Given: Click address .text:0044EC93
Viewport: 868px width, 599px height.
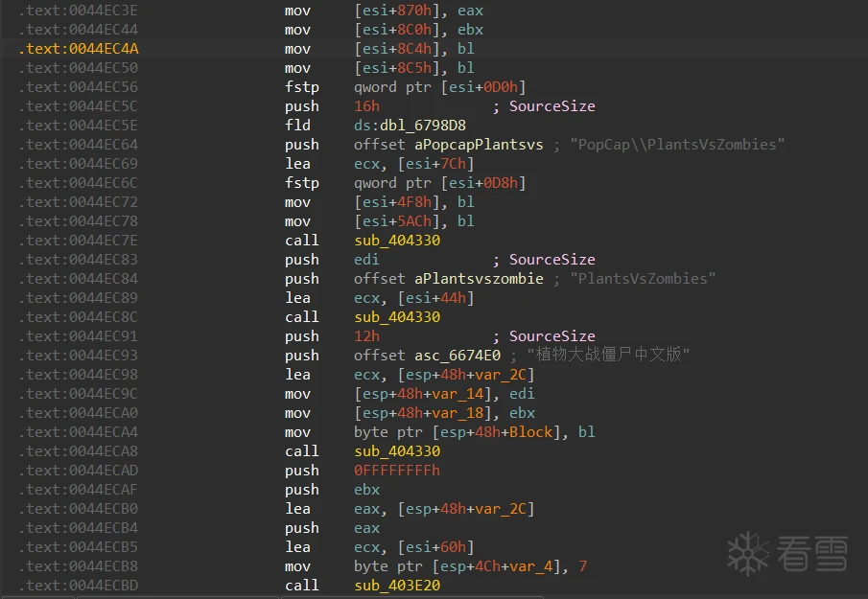Looking at the screenshot, I should pos(78,355).
